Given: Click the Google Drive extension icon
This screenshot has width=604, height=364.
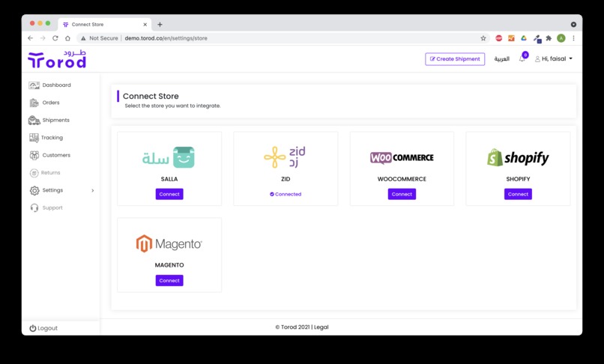Looking at the screenshot, I should click(x=524, y=38).
